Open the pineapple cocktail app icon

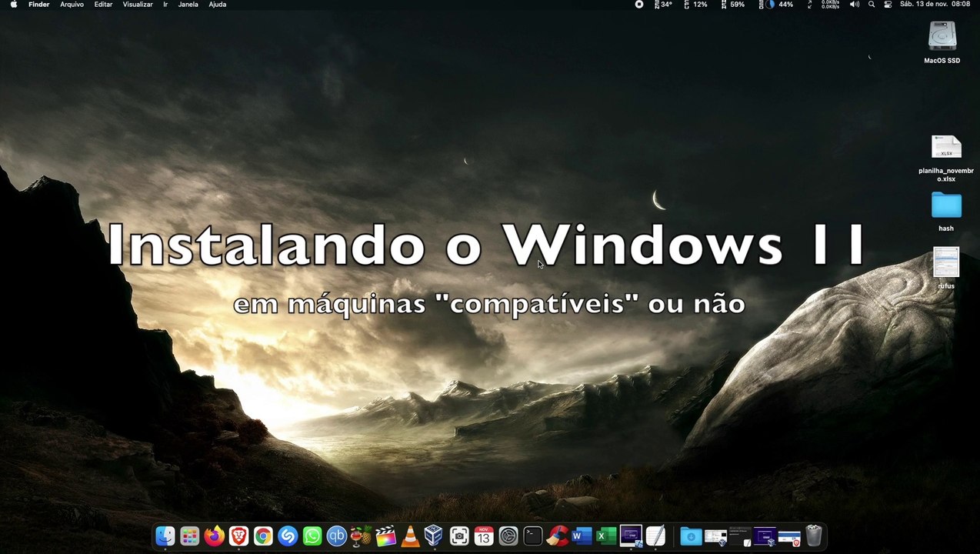(361, 536)
